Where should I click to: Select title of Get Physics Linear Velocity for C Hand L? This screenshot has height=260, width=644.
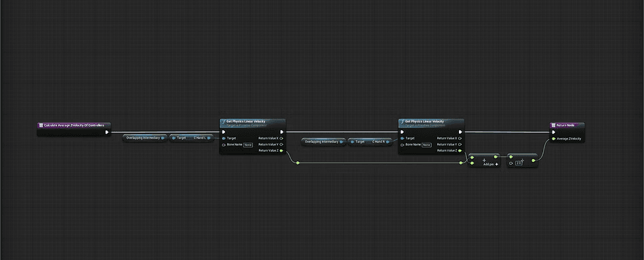245,121
